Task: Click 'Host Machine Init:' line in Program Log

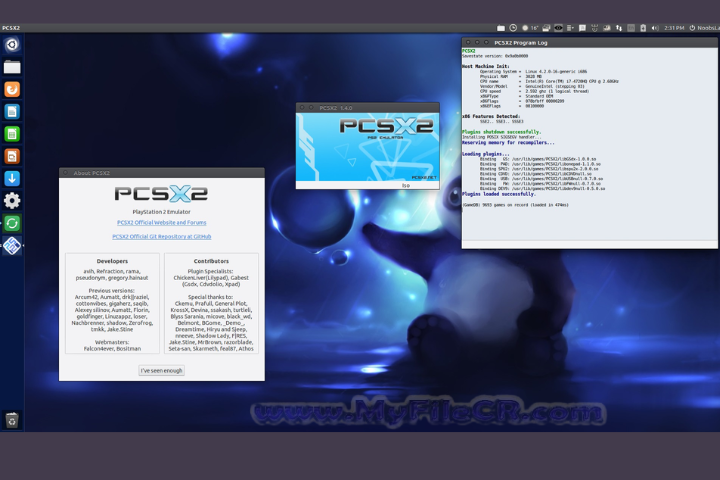Action: click(485, 66)
